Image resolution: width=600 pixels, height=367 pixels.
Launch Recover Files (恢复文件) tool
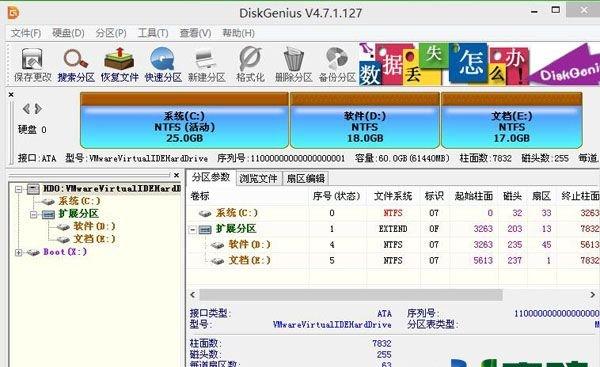[x=119, y=65]
